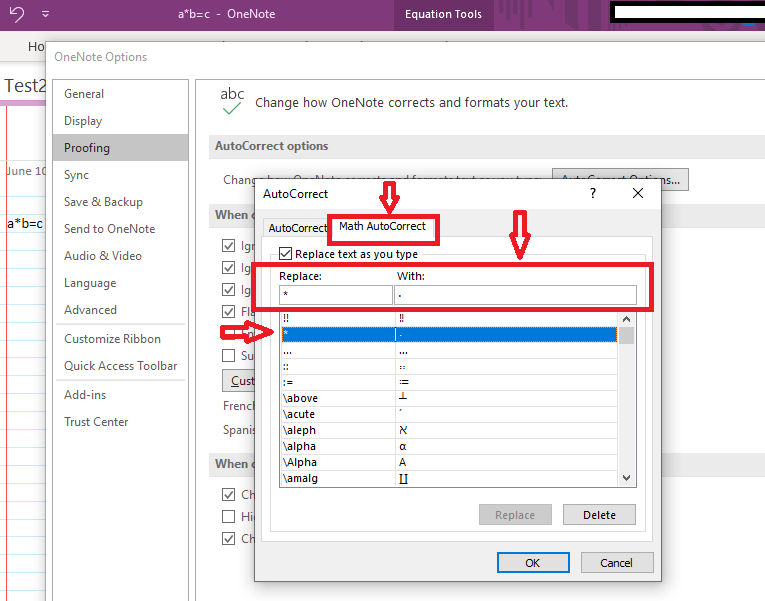Open Quick Access Toolbar options category
The image size is (765, 601).
(120, 366)
